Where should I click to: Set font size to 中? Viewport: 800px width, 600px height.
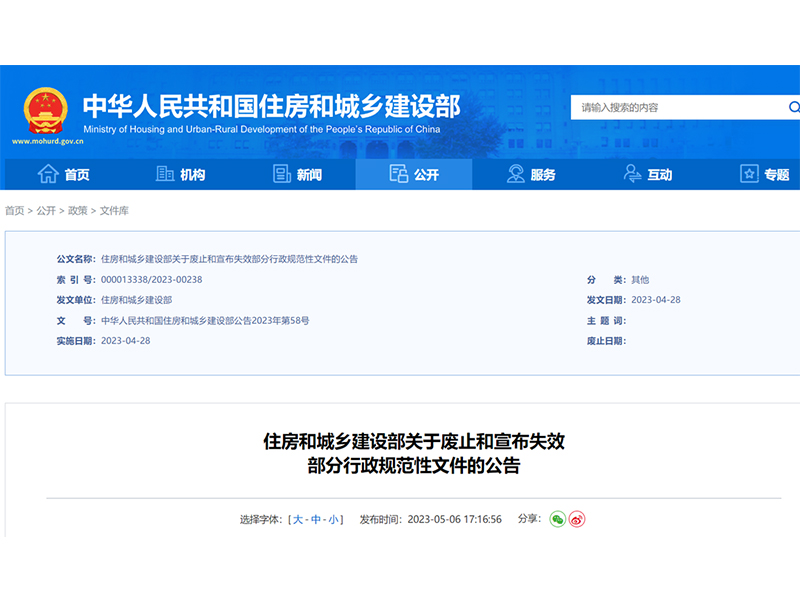tap(315, 519)
